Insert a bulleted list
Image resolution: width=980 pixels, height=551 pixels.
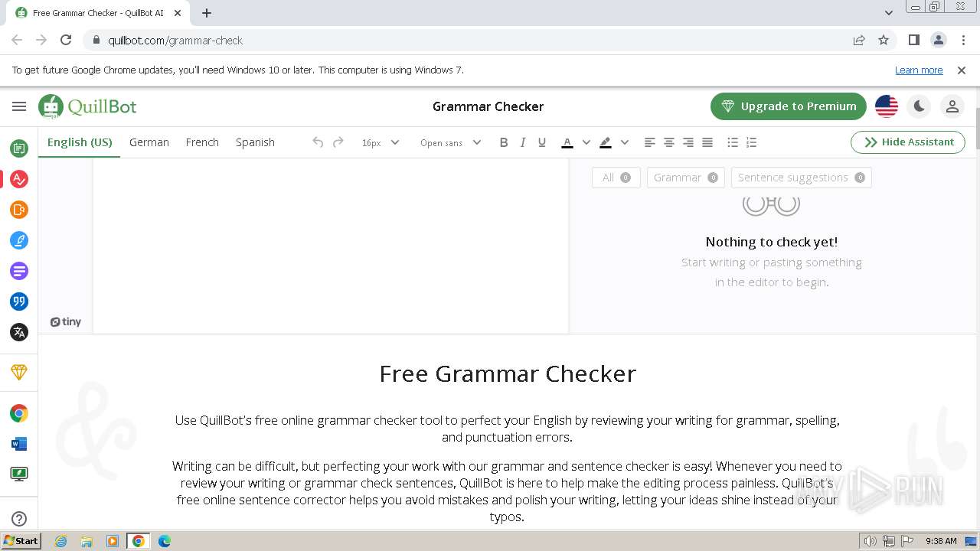733,142
